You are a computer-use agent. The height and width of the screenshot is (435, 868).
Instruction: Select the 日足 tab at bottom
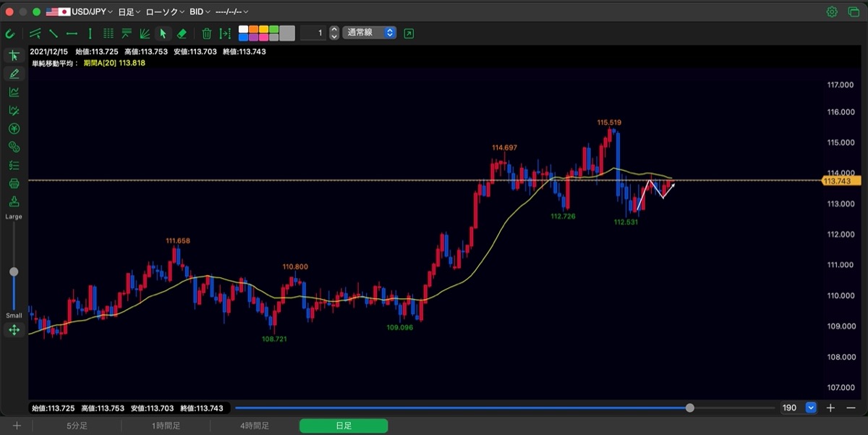click(x=344, y=426)
